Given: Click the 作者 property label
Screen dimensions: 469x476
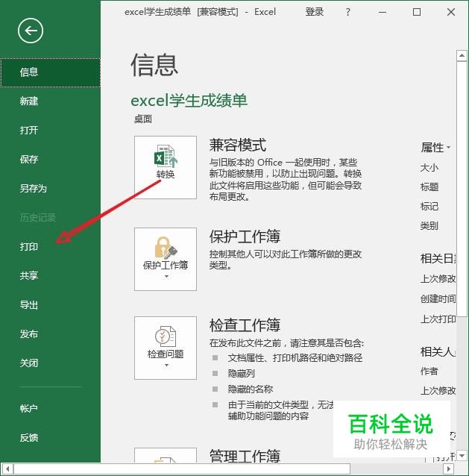Looking at the screenshot, I should point(429,371).
